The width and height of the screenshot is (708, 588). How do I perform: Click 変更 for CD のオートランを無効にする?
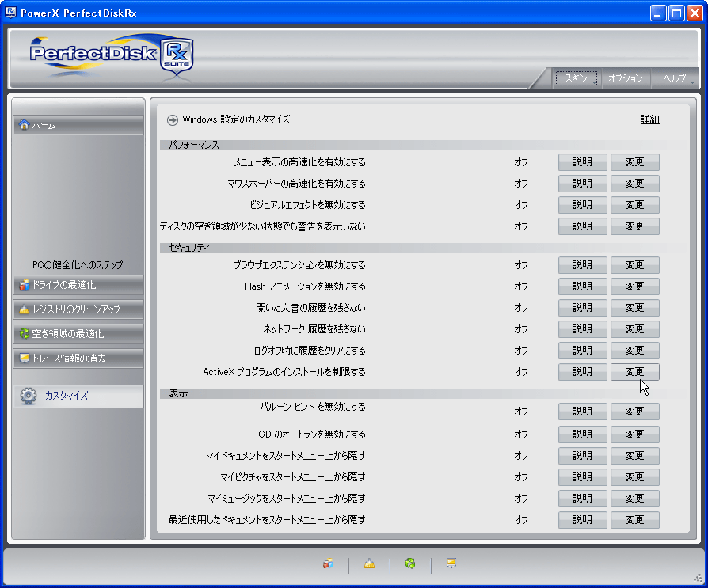(635, 434)
